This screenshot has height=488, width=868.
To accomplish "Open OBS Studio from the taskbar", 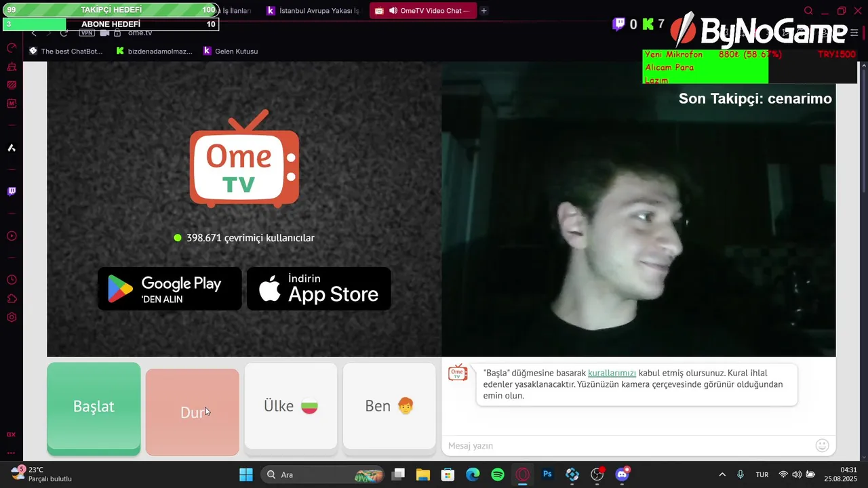I will pyautogui.click(x=597, y=474).
